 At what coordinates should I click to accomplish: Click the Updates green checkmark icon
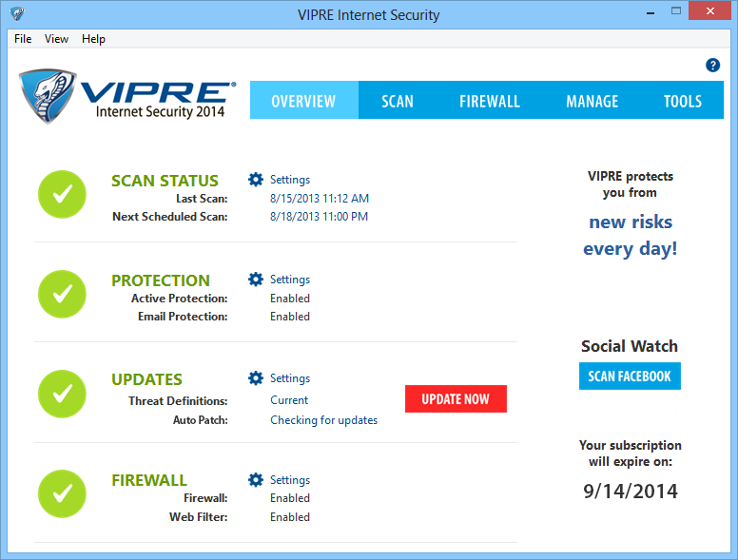pos(62,393)
